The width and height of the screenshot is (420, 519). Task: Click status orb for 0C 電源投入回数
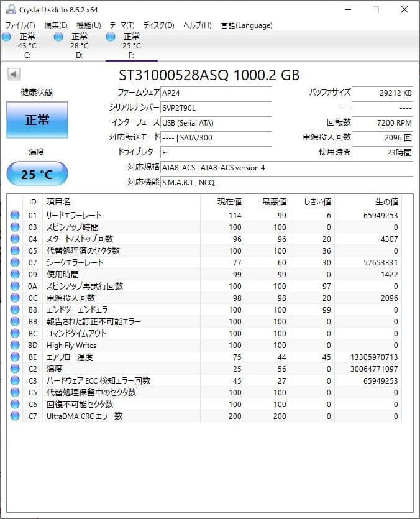tap(15, 298)
